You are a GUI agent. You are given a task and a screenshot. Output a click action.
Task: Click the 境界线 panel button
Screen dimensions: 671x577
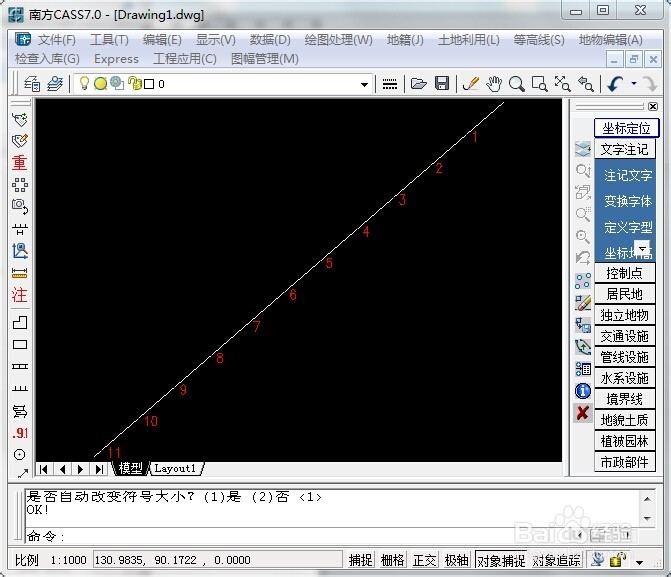624,399
